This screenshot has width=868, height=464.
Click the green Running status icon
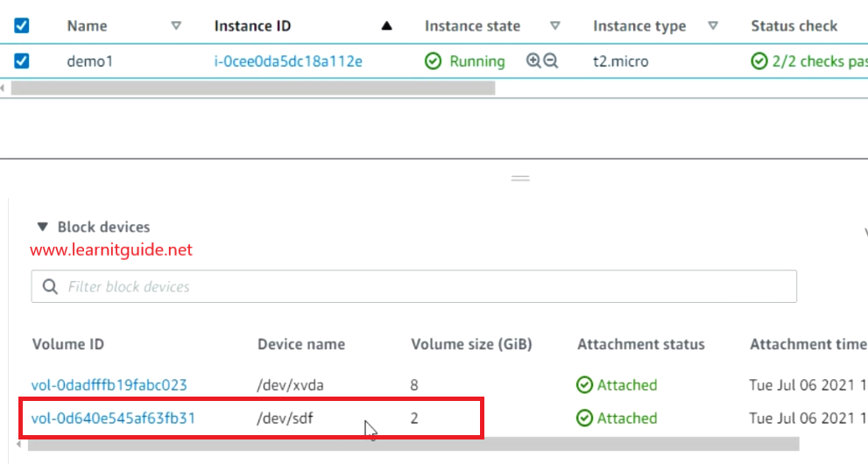click(x=433, y=60)
